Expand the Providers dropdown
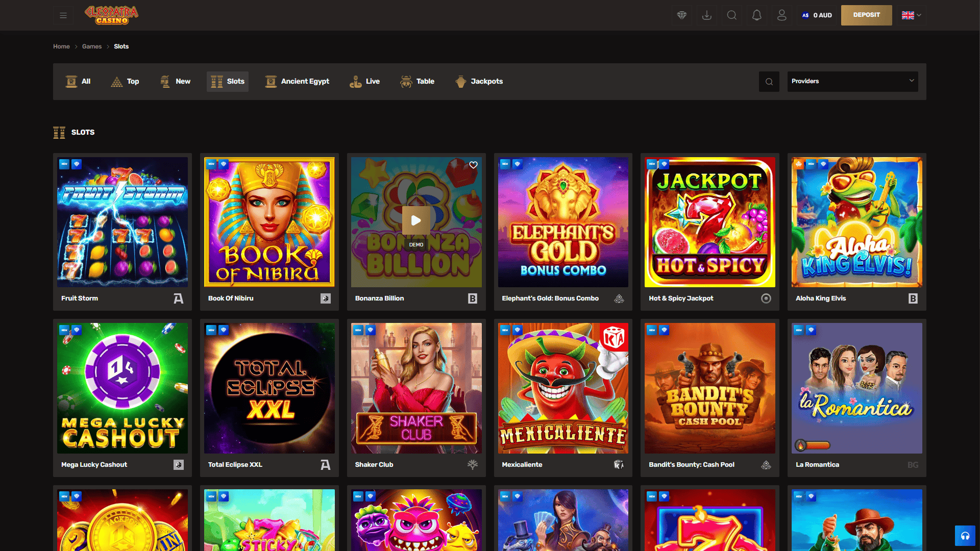This screenshot has height=551, width=980. (852, 82)
